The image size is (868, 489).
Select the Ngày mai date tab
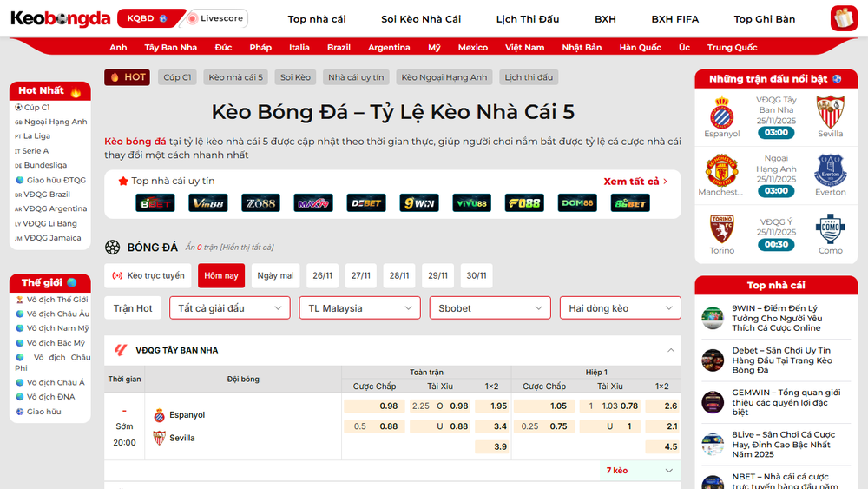(276, 275)
